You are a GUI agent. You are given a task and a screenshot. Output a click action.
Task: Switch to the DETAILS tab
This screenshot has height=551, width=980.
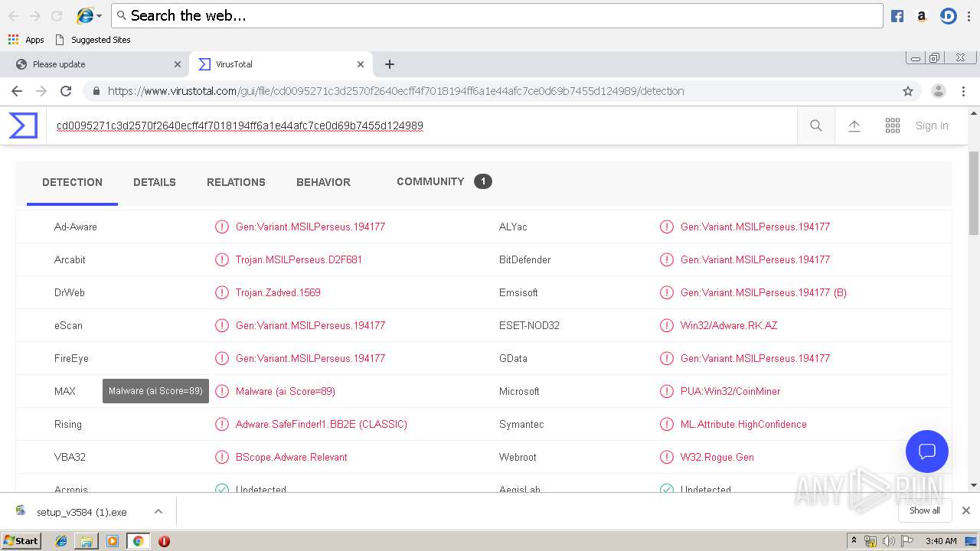pos(155,182)
